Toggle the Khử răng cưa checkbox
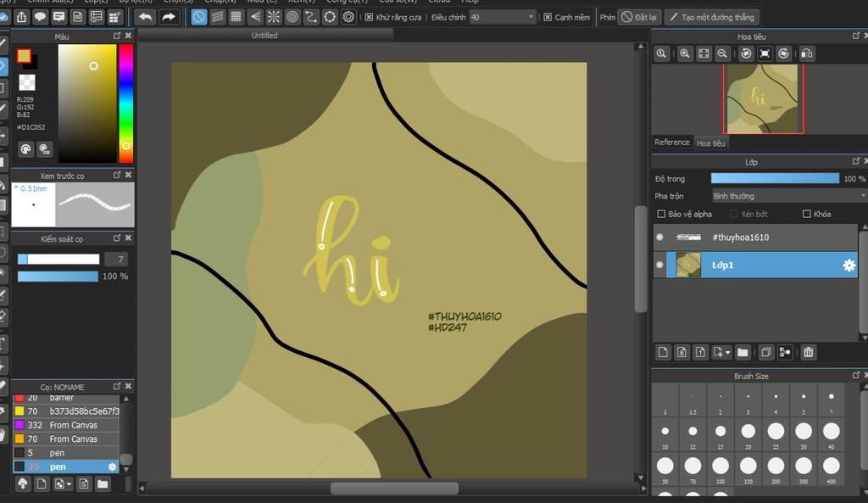Viewport: 868px width, 503px height. (370, 17)
